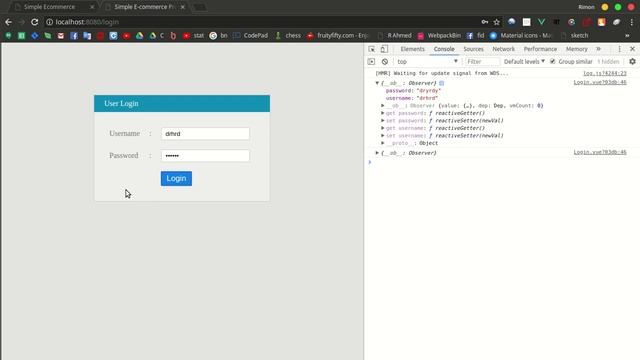Open DevTools customize three-dot menu
This screenshot has height=360, width=640.
(619, 49)
